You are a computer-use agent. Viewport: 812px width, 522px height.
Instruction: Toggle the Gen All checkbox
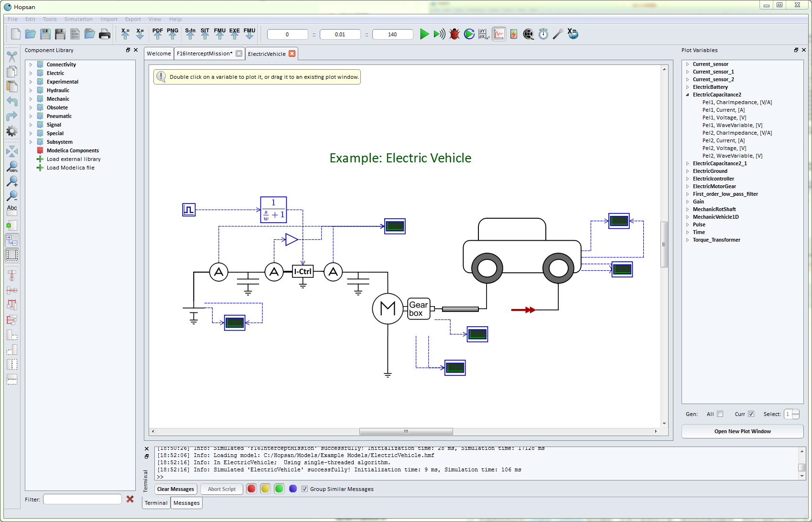[x=720, y=414]
